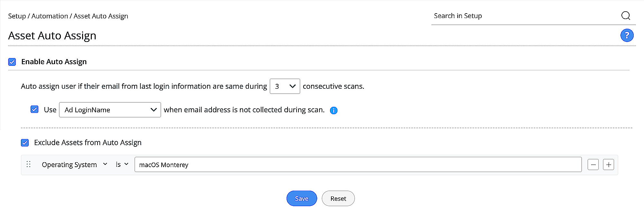The width and height of the screenshot is (644, 221).
Task: Expand the Ad LoginName dropdown
Action: pos(110,110)
